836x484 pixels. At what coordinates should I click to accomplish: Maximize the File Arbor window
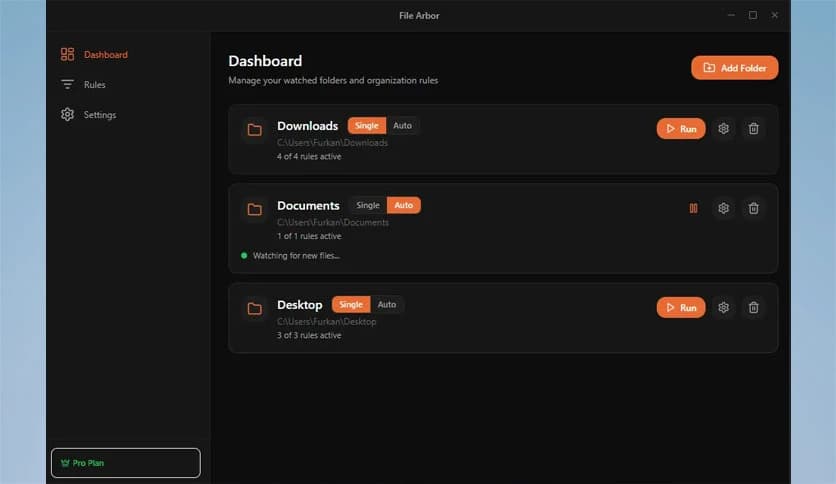(753, 15)
